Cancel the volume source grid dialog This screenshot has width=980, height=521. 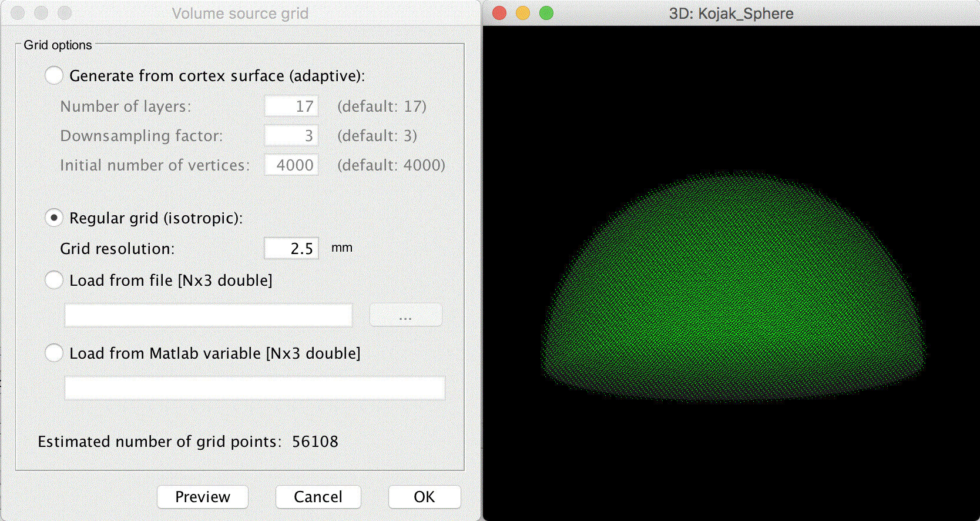point(318,497)
